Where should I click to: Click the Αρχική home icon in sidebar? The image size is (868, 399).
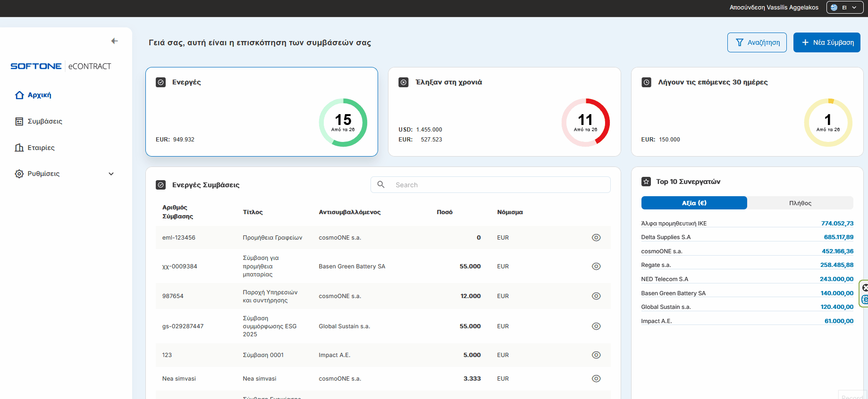[19, 95]
